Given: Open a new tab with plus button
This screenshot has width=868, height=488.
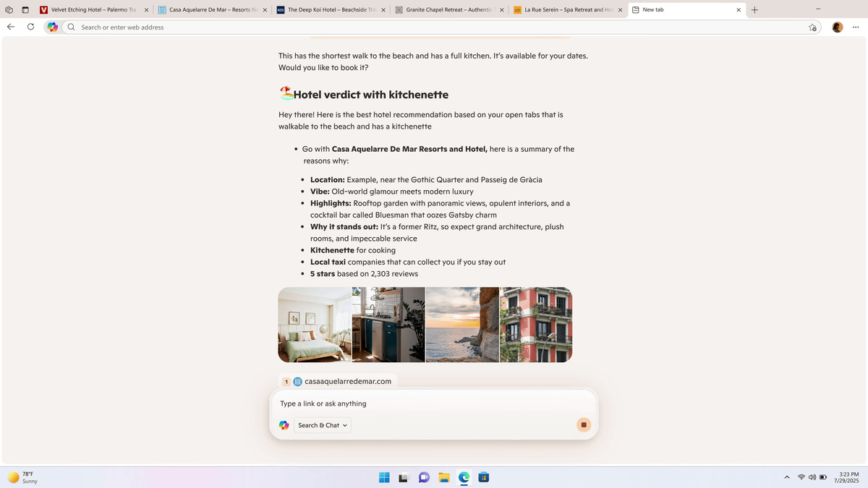Looking at the screenshot, I should point(754,10).
